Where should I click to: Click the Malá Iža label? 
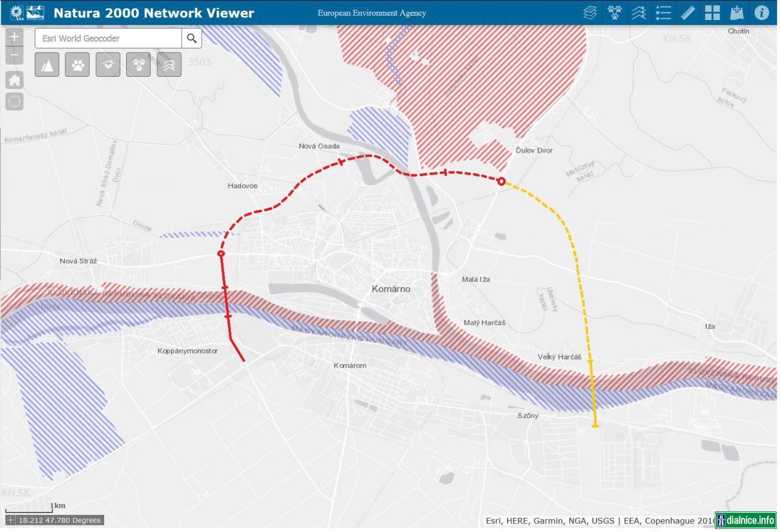(x=476, y=279)
